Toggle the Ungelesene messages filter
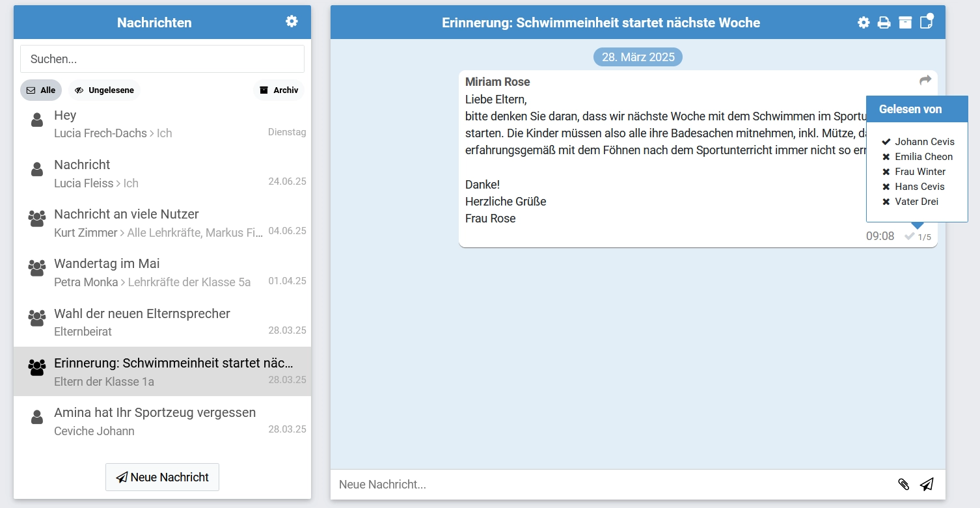The image size is (980, 508). click(x=104, y=90)
